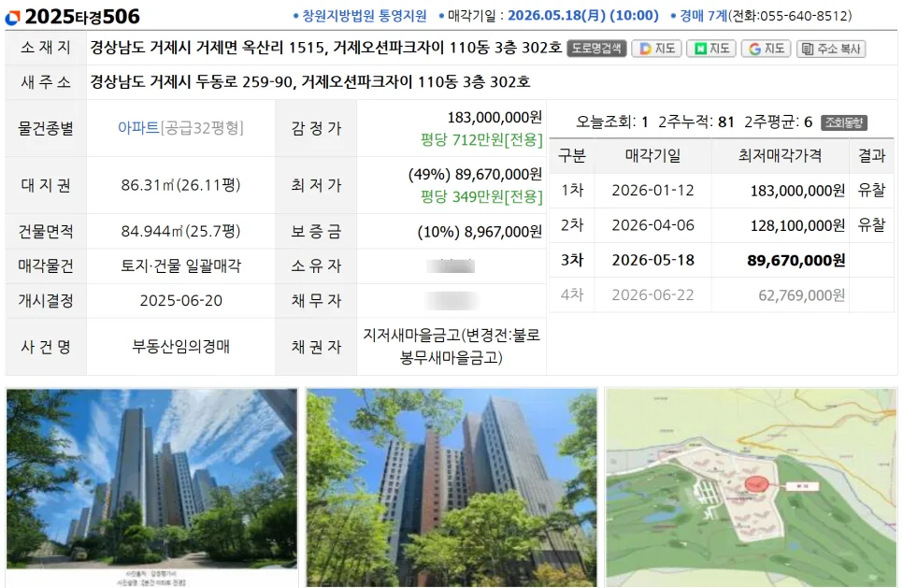Click the 2주누적: 81 view count
The image size is (903, 588).
(696, 122)
